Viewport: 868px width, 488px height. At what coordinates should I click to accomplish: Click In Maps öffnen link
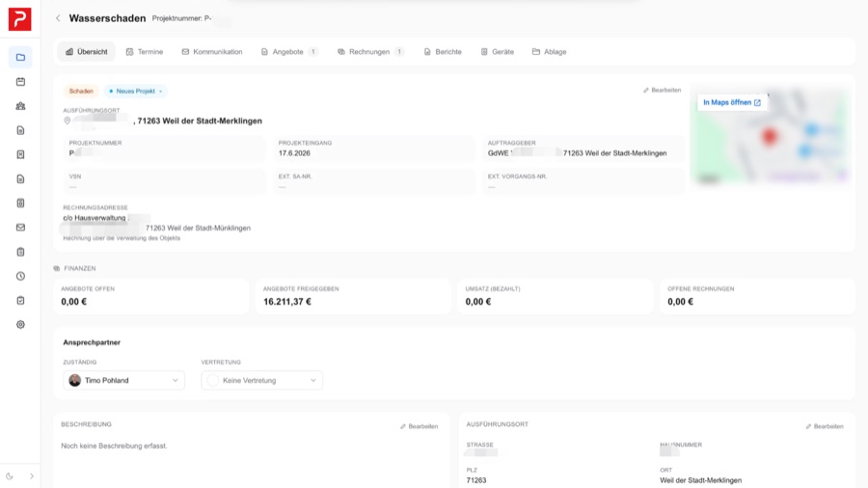click(732, 102)
